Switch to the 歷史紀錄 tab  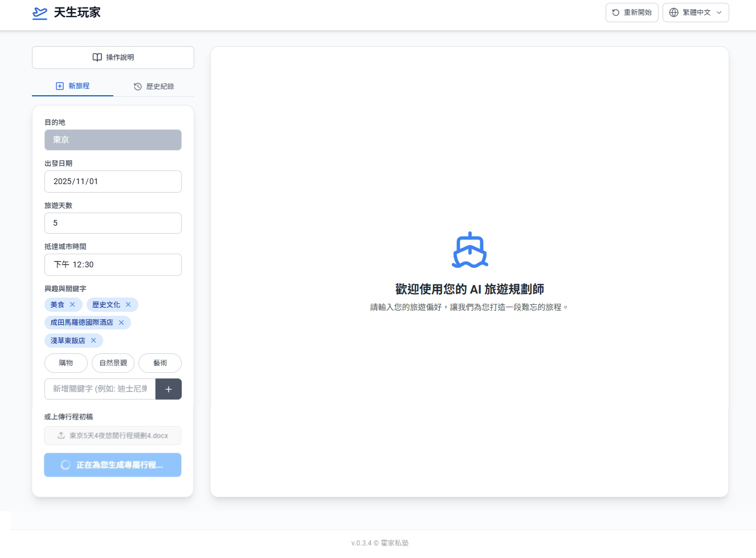point(154,87)
